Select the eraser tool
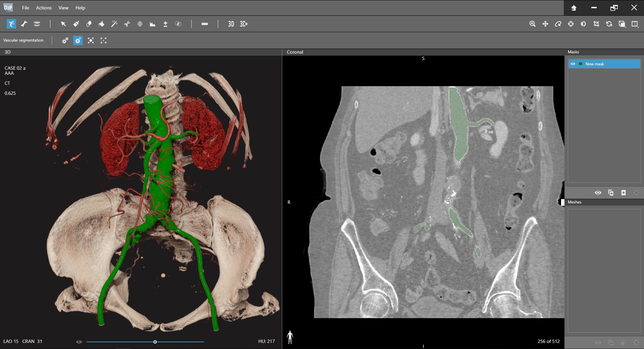Viewport: 644px width, 349px height. pyautogui.click(x=89, y=24)
